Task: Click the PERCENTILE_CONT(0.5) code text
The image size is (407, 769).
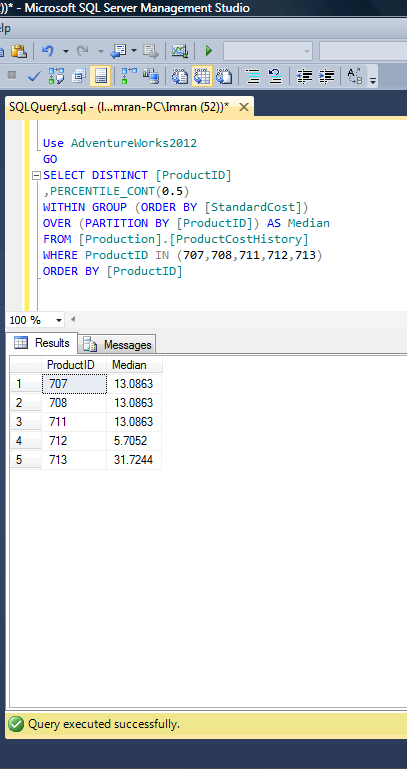Action: pyautogui.click(x=120, y=191)
